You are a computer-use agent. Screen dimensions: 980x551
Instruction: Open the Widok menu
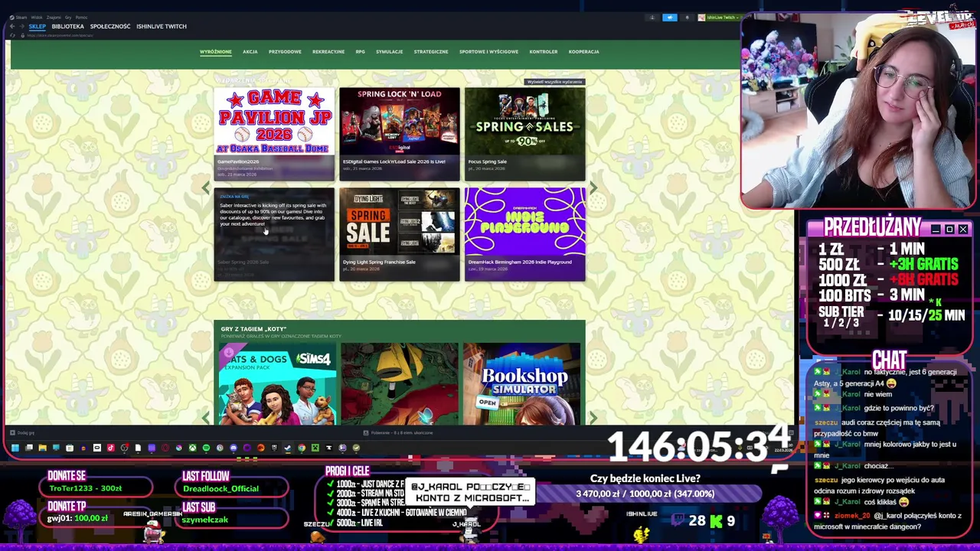(x=37, y=18)
